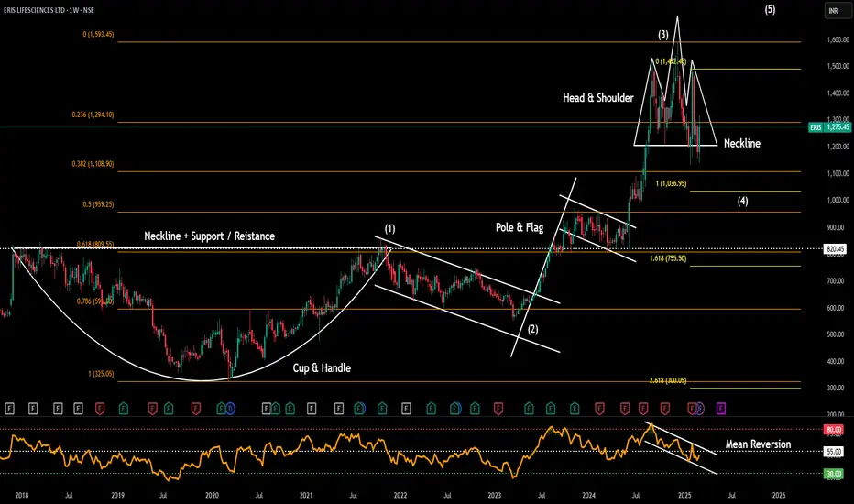Click the wave label '(2)'
Image resolution: width=854 pixels, height=504 pixels.
click(x=532, y=329)
